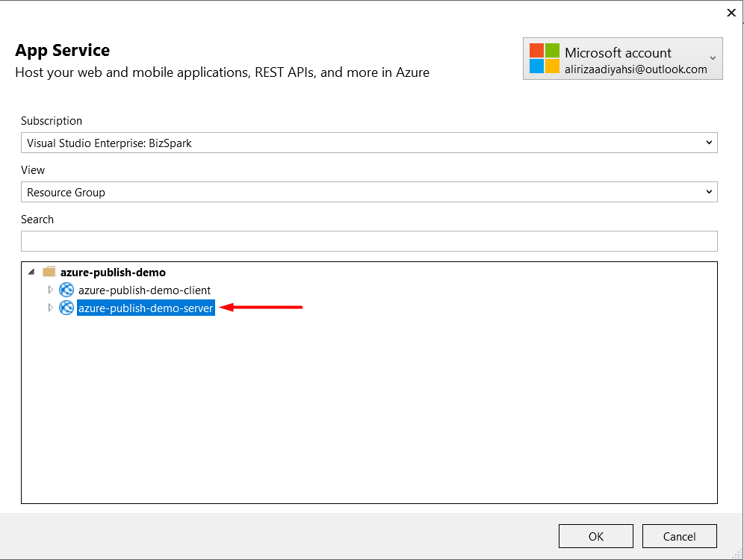Close the App Service dialog

pos(731,13)
